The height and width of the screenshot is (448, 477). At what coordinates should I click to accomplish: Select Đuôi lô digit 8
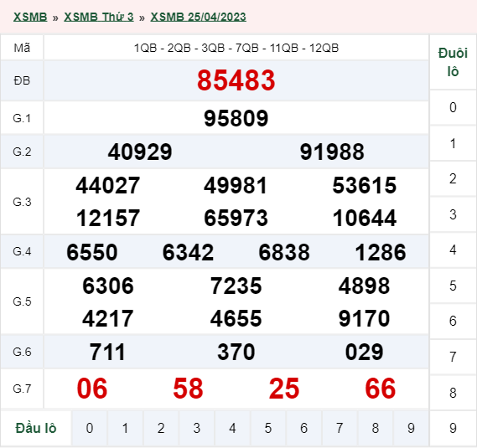point(453,393)
